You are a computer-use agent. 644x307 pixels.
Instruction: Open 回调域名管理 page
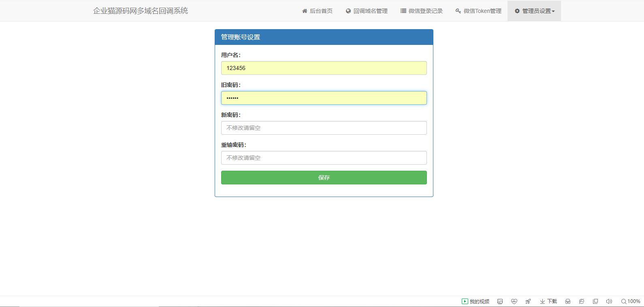367,11
